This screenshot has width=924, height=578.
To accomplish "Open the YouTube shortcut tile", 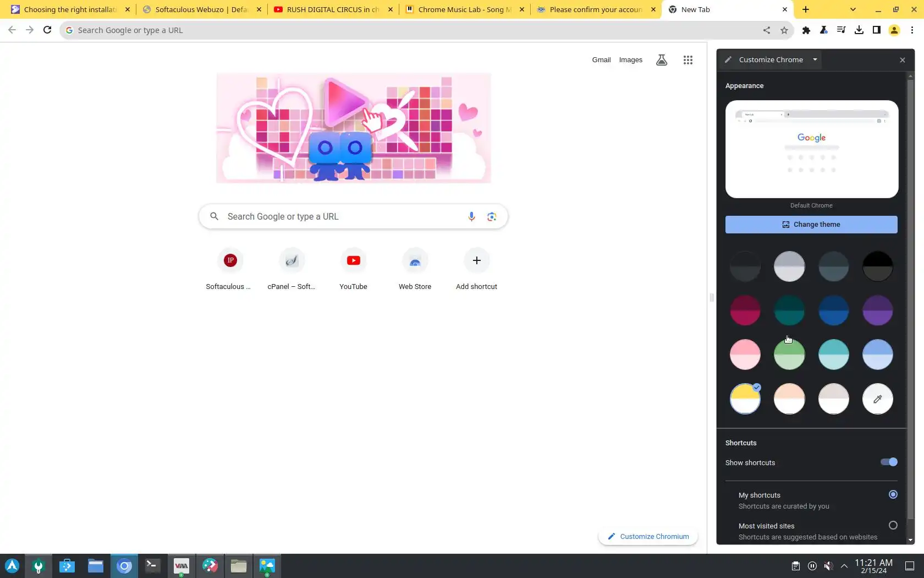I will (x=353, y=269).
